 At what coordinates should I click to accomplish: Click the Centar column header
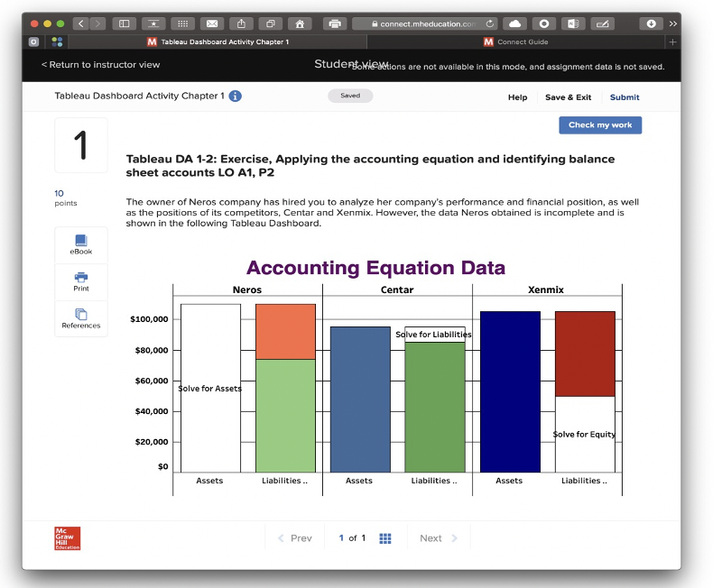pyautogui.click(x=397, y=289)
